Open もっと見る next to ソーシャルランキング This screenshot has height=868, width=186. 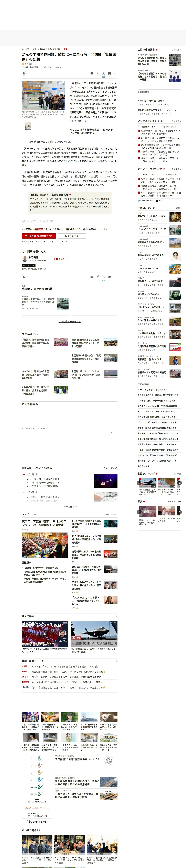click(176, 169)
